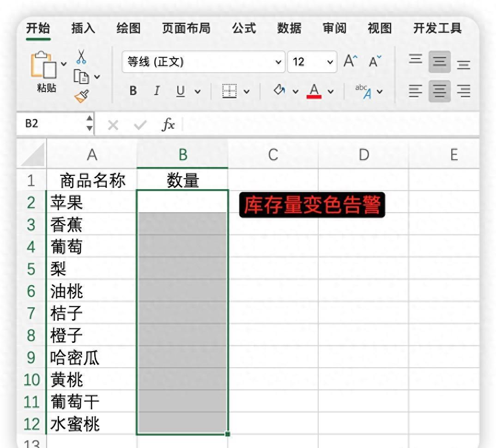Image resolution: width=496 pixels, height=448 pixels.
Task: Click cell B1 数量
Action: pyautogui.click(x=182, y=180)
